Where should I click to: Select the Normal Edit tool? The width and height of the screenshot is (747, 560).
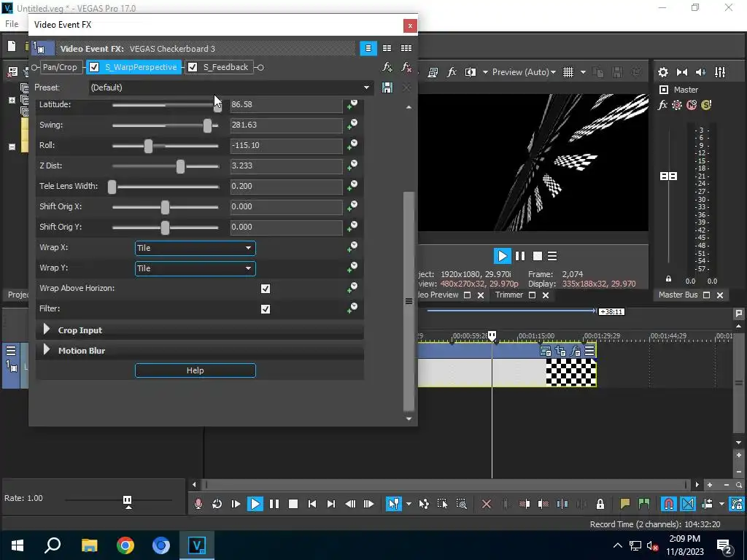[x=393, y=504]
